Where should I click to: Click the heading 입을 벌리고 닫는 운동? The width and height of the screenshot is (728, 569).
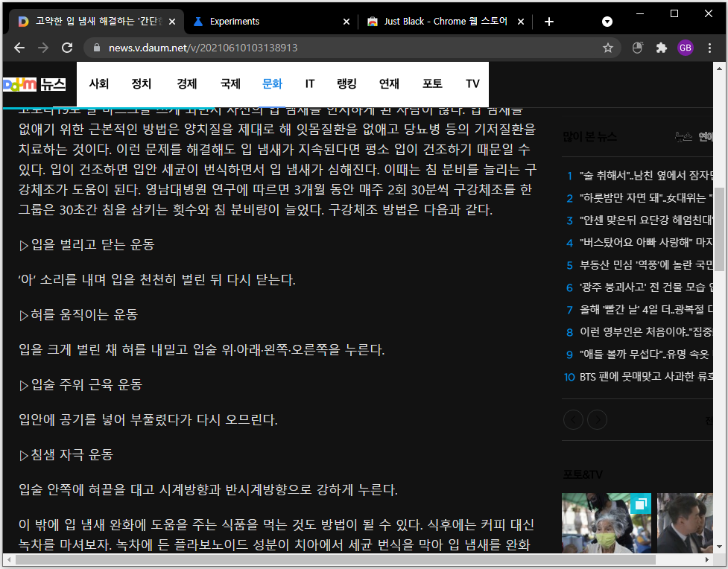coord(86,244)
